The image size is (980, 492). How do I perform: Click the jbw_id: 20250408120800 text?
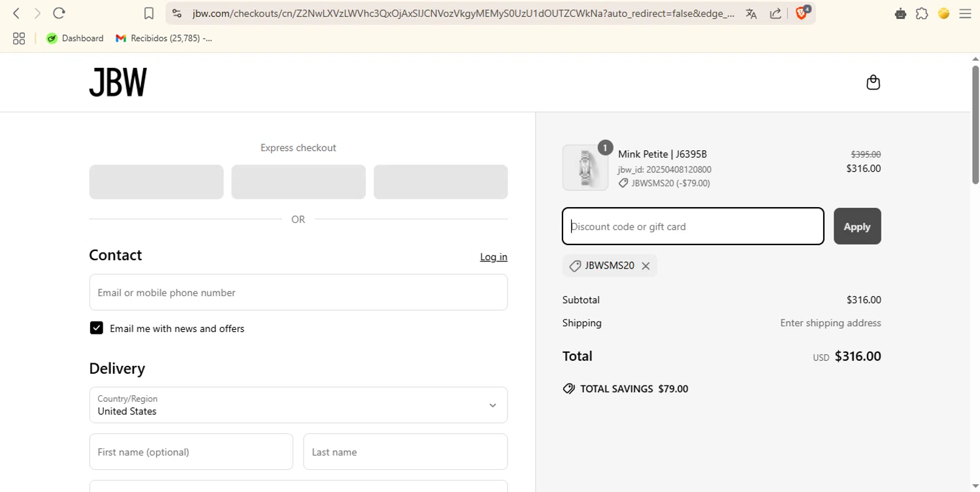tap(664, 169)
